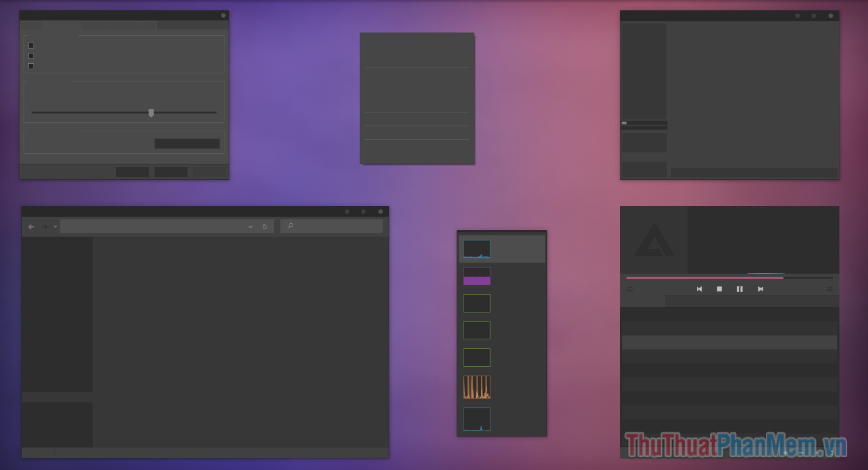Select the narrow fifth tab in settings dialog
Image resolution: width=868 pixels, height=470 pixels.
click(x=147, y=26)
